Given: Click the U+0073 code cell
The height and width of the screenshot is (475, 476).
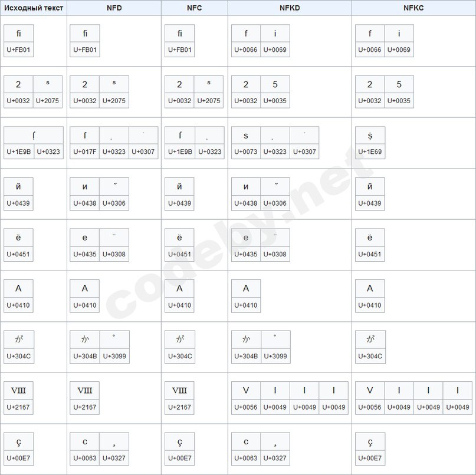Looking at the screenshot, I should point(245,151).
